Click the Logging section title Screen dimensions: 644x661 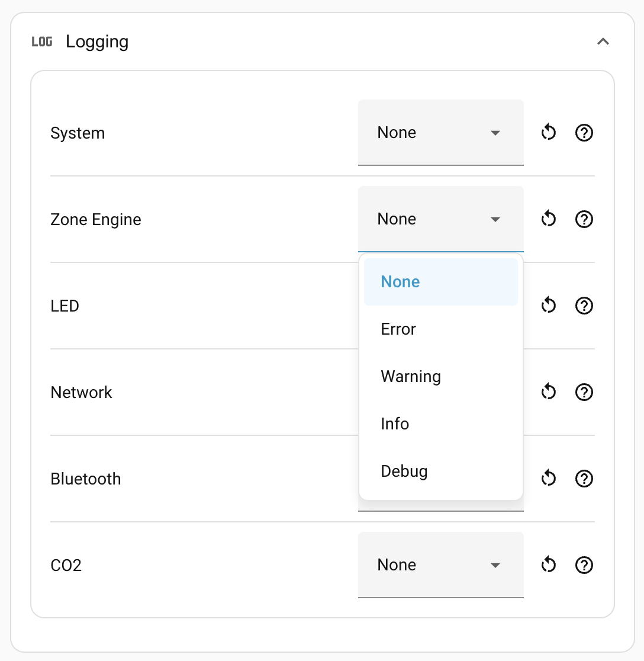97,41
